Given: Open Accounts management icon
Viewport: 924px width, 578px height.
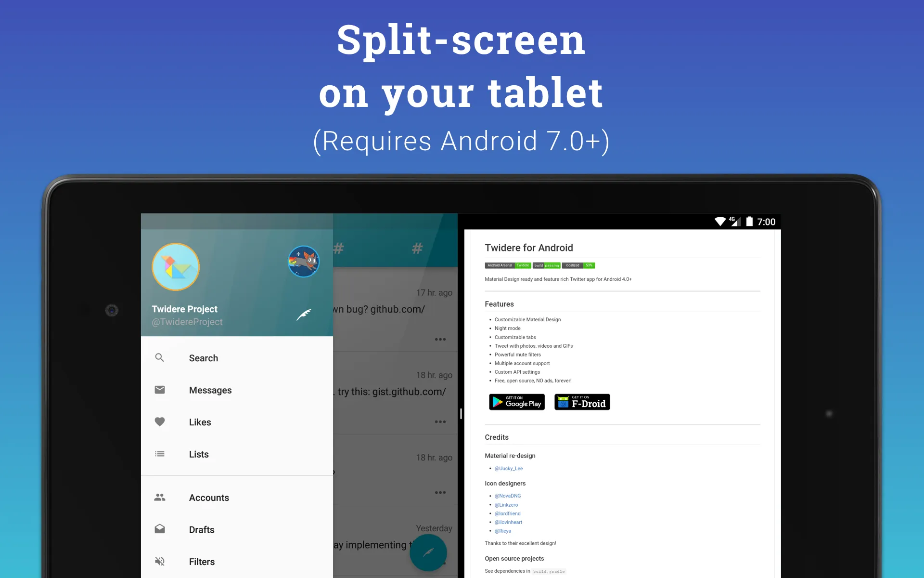Looking at the screenshot, I should 160,498.
